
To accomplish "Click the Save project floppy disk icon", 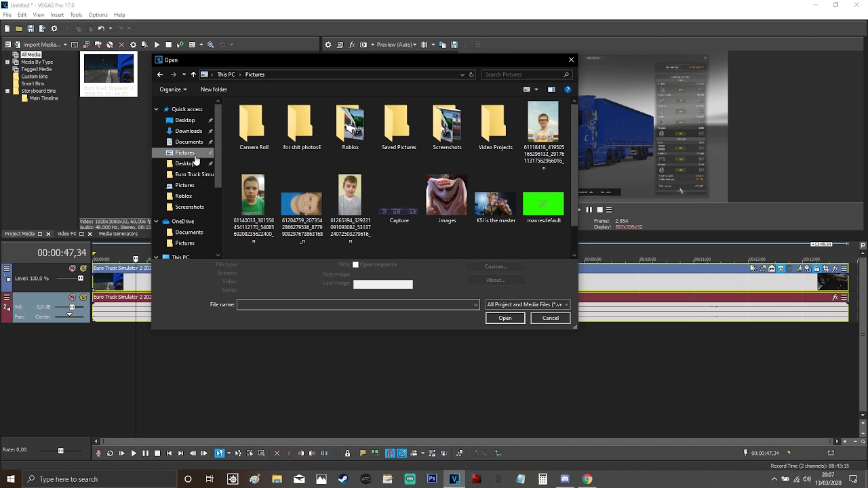I will (x=31, y=28).
